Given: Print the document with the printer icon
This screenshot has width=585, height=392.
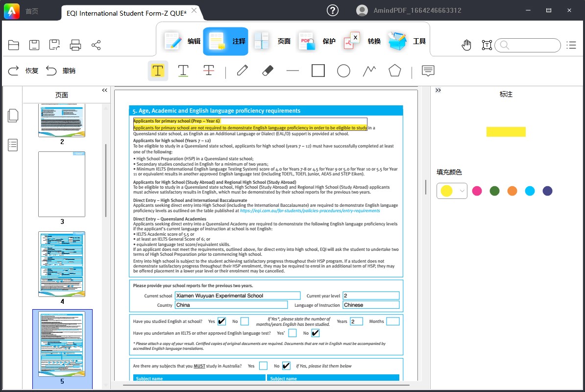Looking at the screenshot, I should [75, 45].
